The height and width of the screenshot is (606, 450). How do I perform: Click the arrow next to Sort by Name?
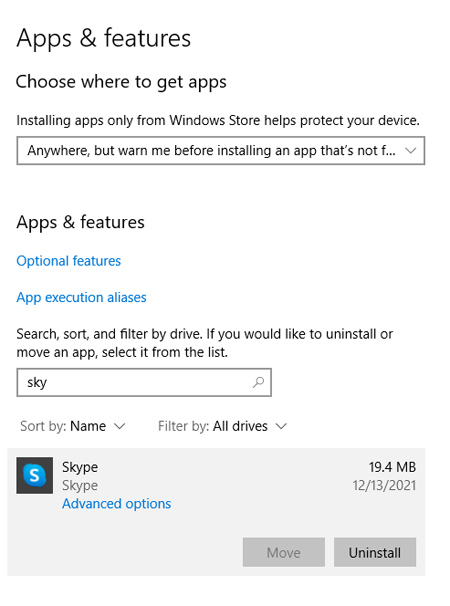(x=120, y=426)
